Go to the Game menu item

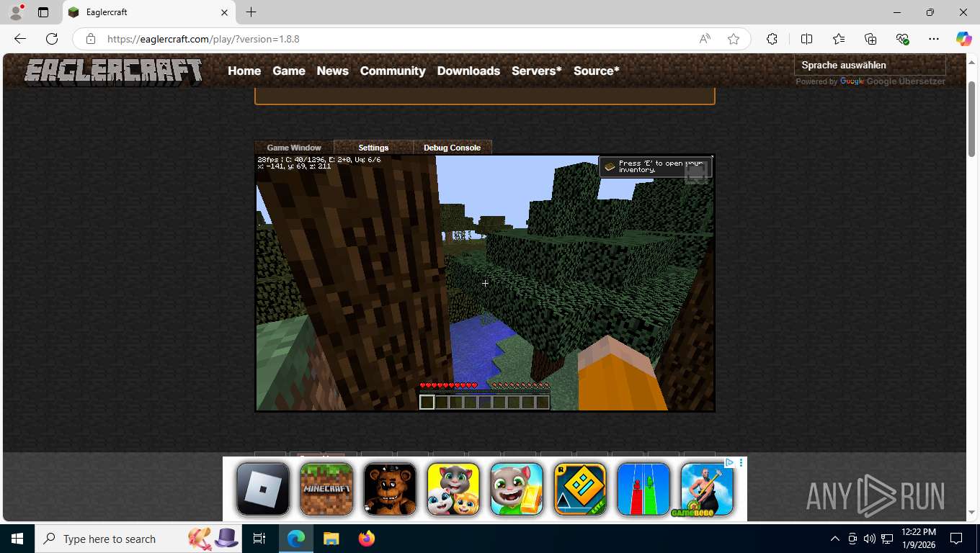(x=289, y=71)
